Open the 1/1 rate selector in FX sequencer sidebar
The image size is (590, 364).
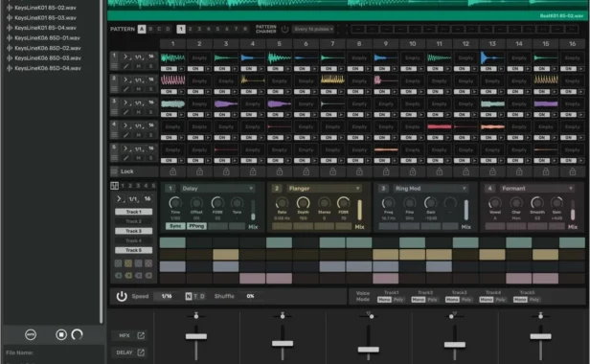(133, 198)
